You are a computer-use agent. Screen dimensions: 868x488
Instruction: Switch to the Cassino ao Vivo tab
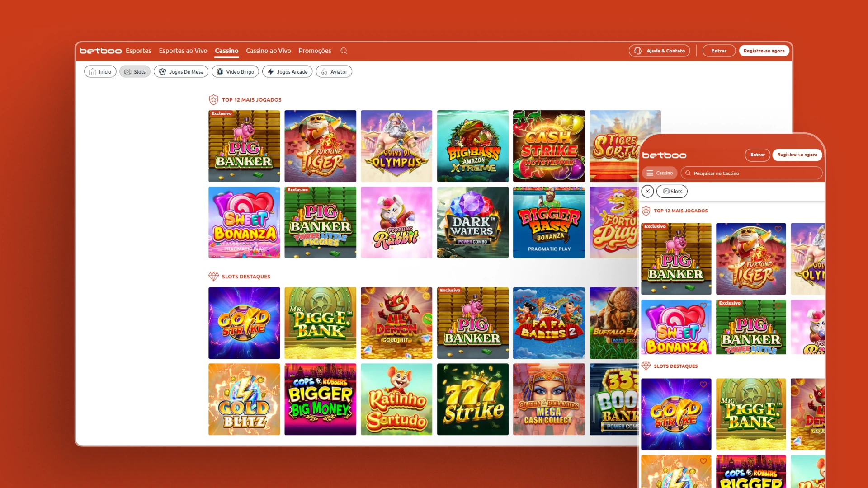(x=269, y=51)
